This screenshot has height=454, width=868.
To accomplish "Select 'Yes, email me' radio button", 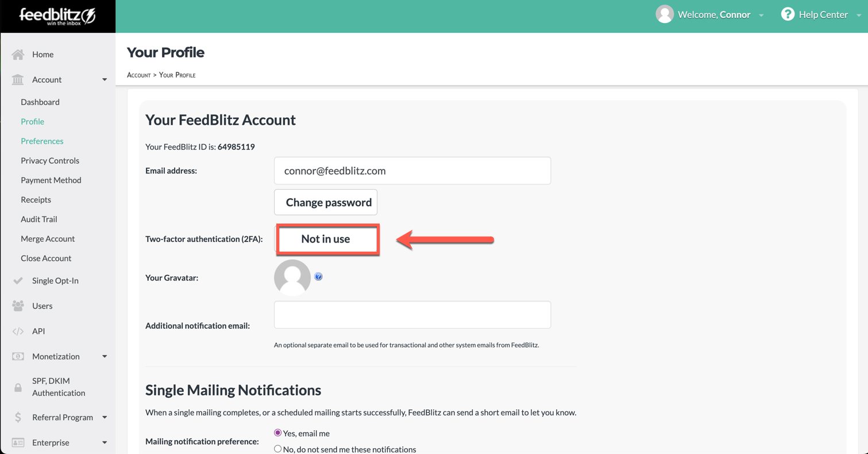I will (277, 433).
